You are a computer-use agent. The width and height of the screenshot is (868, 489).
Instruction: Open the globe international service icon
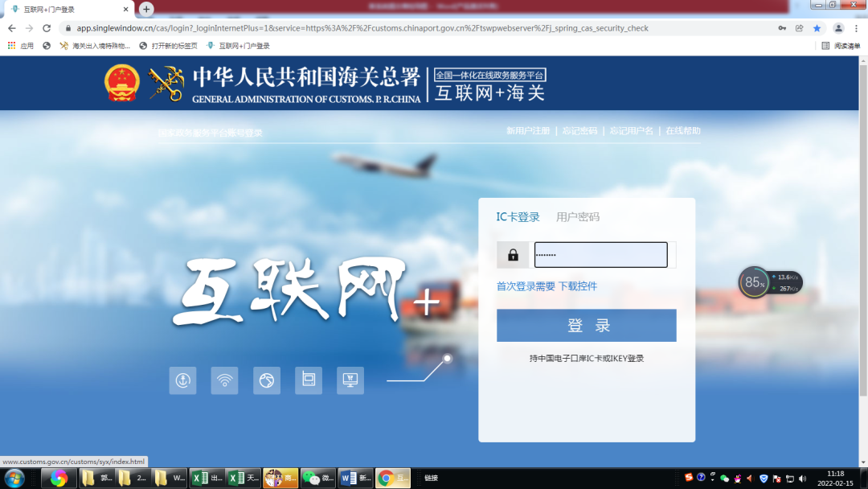267,380
